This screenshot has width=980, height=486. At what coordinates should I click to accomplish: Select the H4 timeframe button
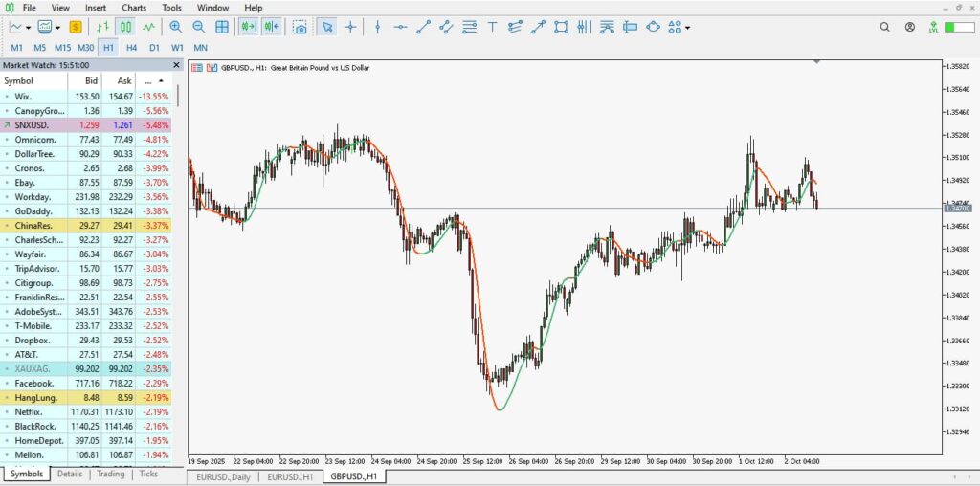131,47
